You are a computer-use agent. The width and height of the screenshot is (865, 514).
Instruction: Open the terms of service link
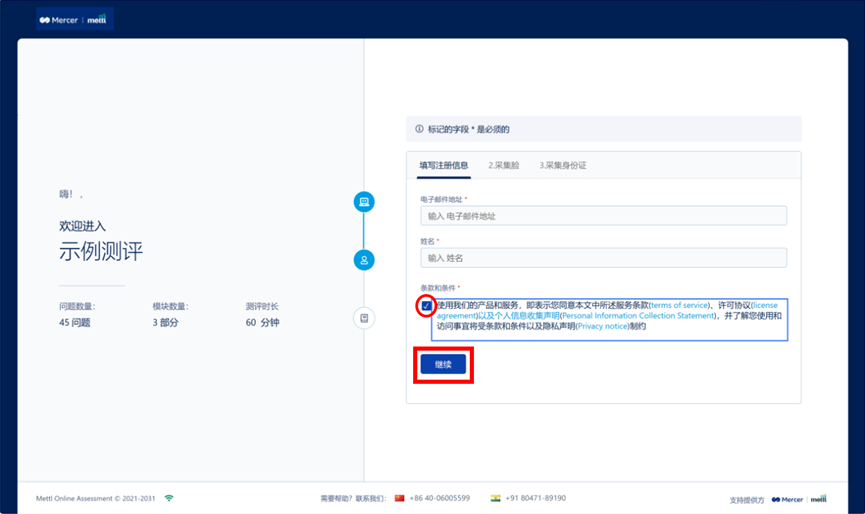pyautogui.click(x=679, y=304)
